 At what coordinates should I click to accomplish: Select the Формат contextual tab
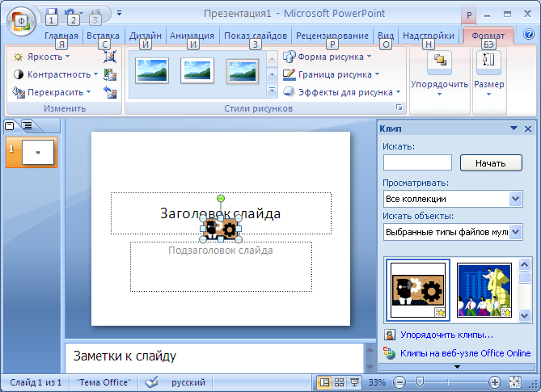coord(488,36)
